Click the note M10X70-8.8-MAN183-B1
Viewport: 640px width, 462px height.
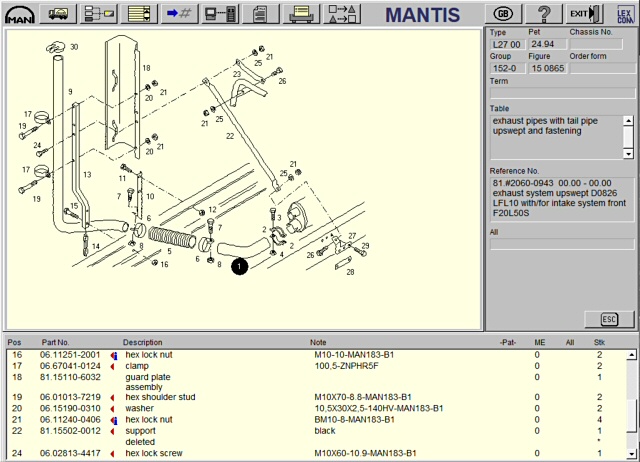pos(363,397)
